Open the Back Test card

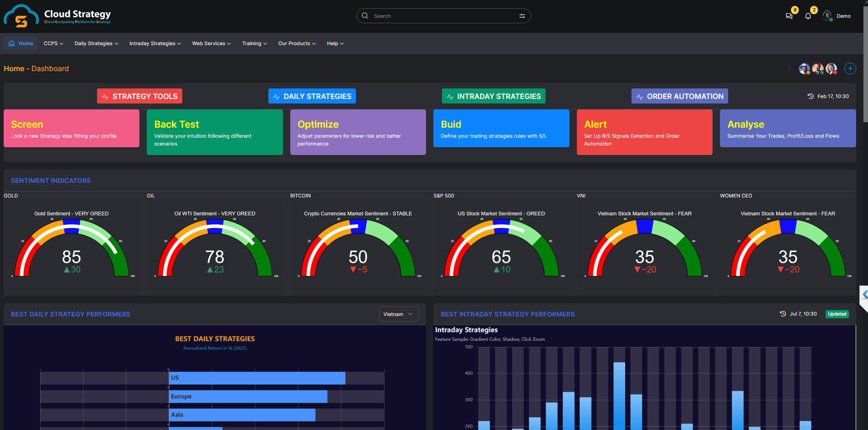(215, 132)
